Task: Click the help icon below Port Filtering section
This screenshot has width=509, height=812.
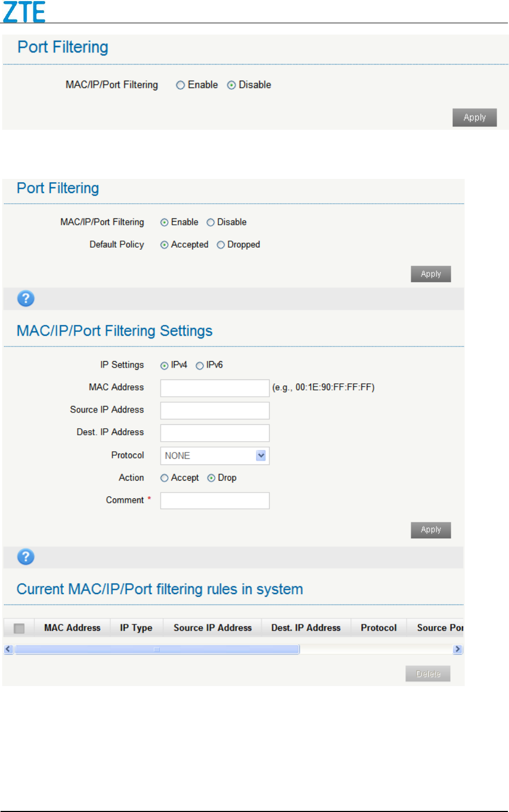Action: [x=25, y=298]
